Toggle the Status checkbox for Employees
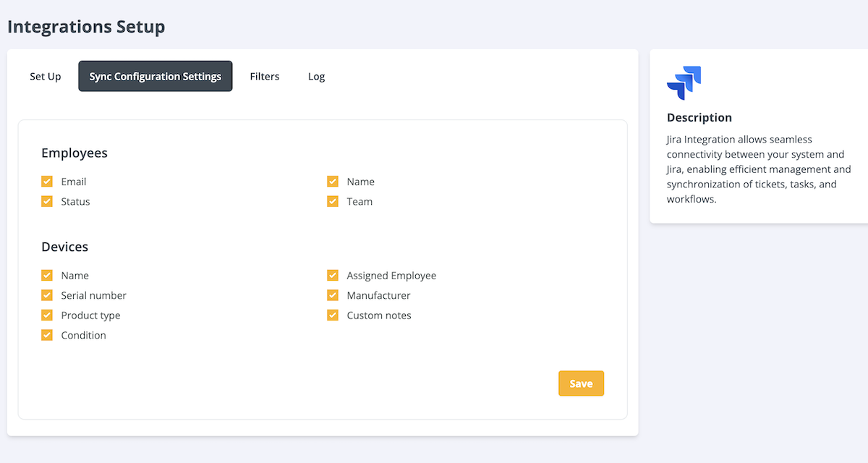The height and width of the screenshot is (463, 868). click(47, 201)
